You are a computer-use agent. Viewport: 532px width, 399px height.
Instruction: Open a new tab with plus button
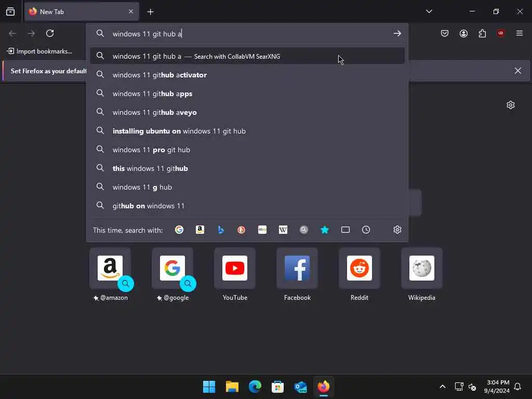tap(150, 12)
